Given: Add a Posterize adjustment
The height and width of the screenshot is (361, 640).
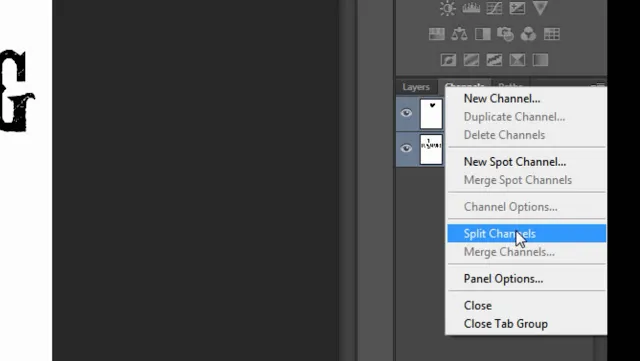Looking at the screenshot, I should [x=471, y=60].
